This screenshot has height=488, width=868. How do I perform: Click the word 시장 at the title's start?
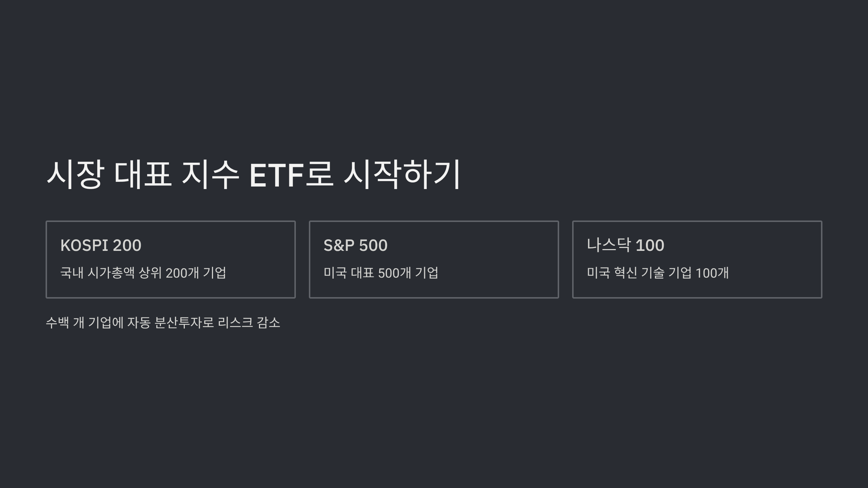click(75, 175)
